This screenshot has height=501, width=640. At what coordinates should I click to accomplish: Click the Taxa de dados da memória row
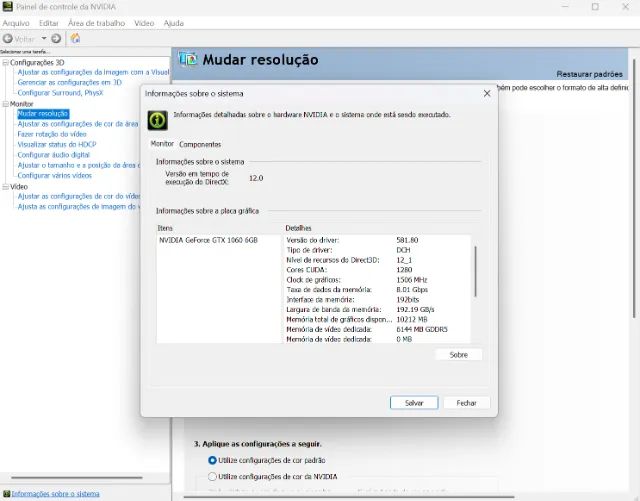pos(378,289)
